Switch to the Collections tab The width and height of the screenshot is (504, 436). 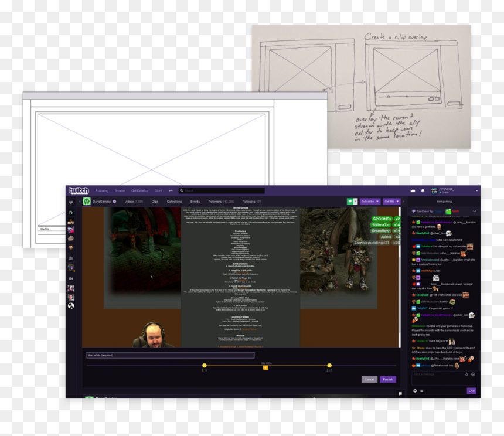click(x=174, y=202)
